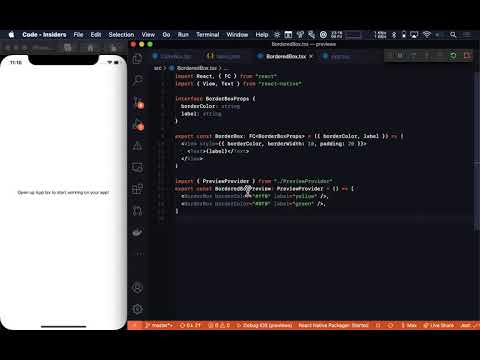
Task: Select Debug iOS (previews) launch configuration
Action: (x=264, y=325)
